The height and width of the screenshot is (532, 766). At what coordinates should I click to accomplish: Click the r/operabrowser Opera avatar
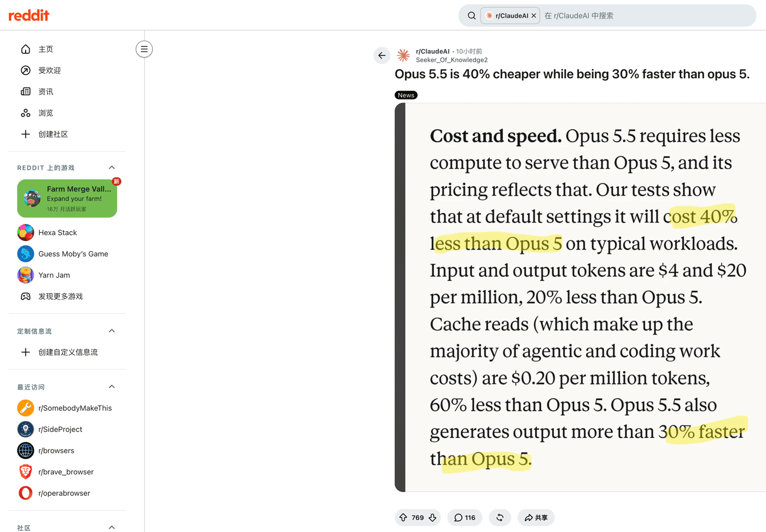click(26, 493)
